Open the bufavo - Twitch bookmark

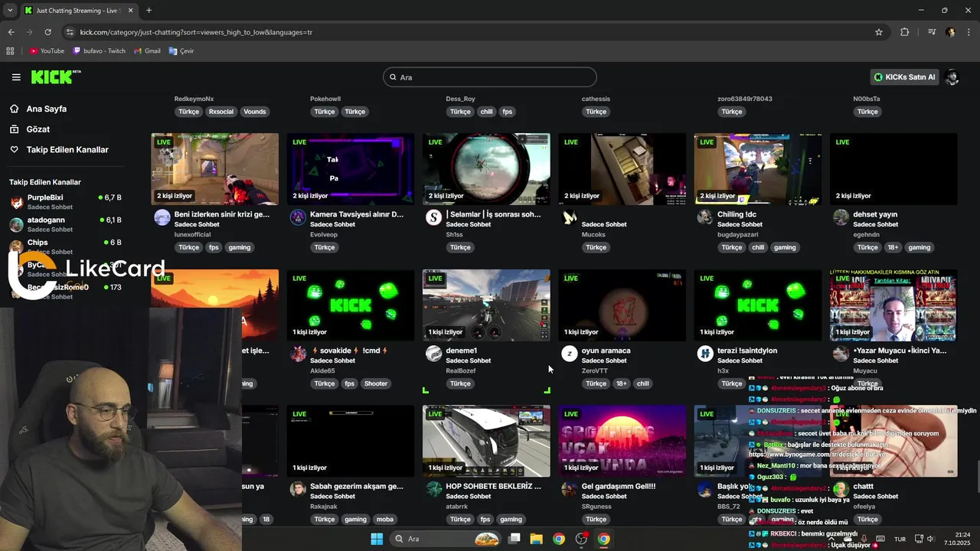[x=99, y=51]
